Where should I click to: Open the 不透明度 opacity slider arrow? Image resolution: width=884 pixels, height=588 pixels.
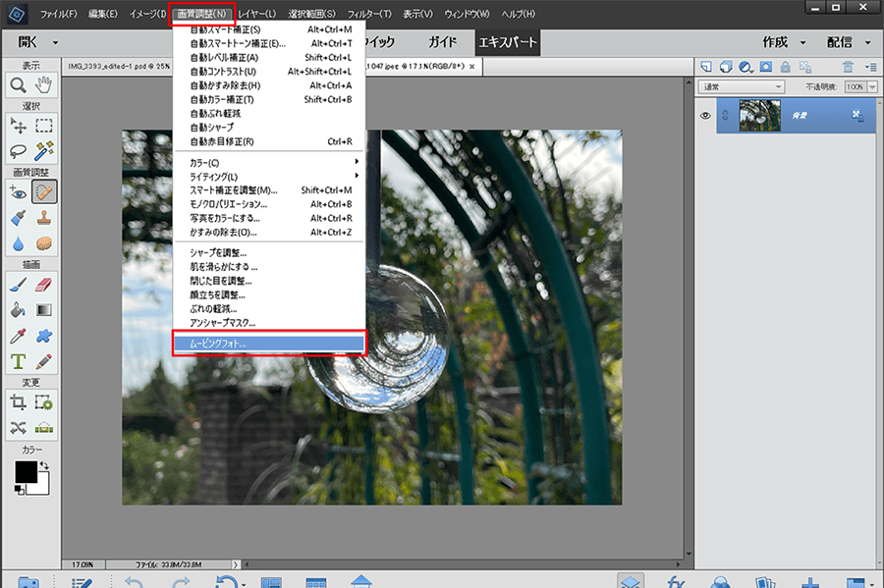click(x=872, y=86)
